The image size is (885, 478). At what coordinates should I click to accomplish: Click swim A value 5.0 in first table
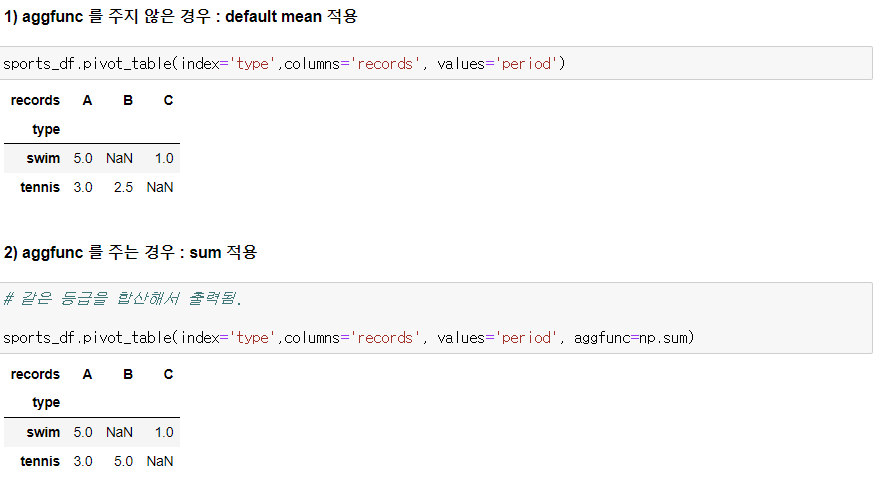coord(83,159)
